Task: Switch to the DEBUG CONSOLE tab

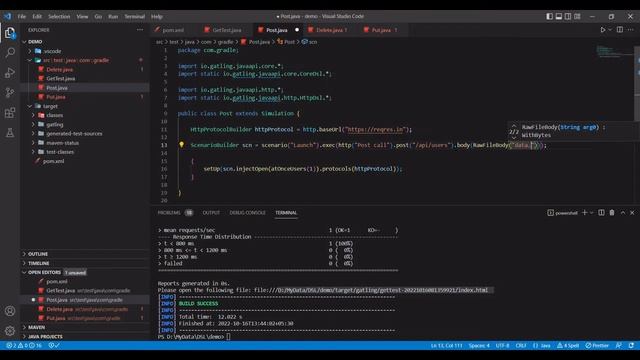Action: pyautogui.click(x=247, y=213)
